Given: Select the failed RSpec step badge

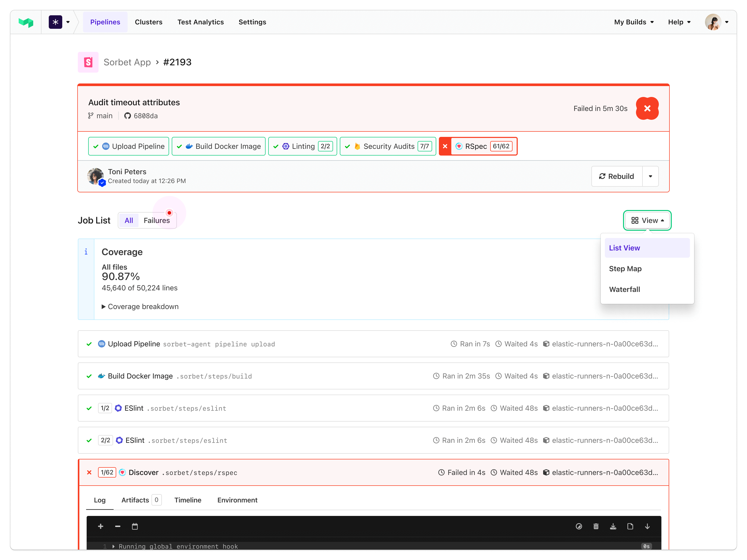Looking at the screenshot, I should (x=478, y=146).
